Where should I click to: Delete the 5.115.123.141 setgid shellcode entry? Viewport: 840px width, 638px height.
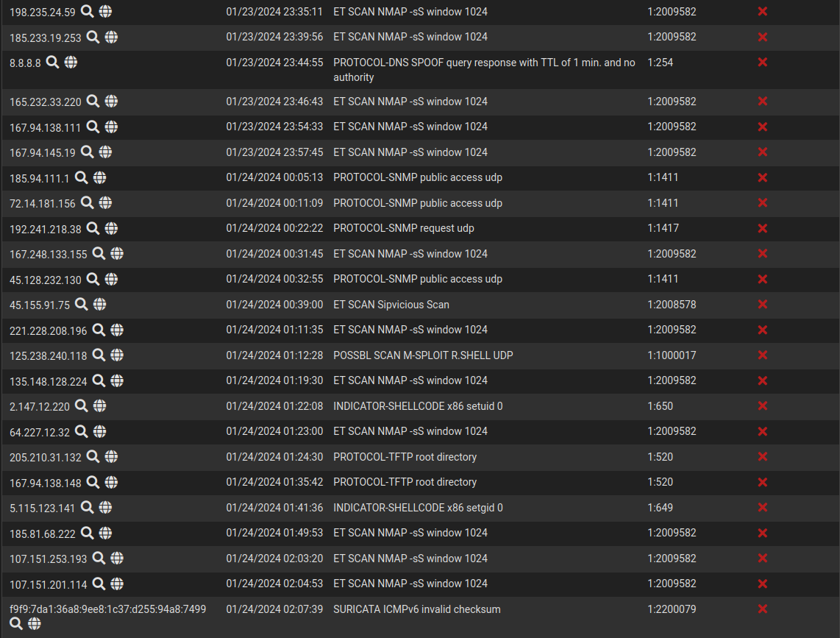(763, 507)
